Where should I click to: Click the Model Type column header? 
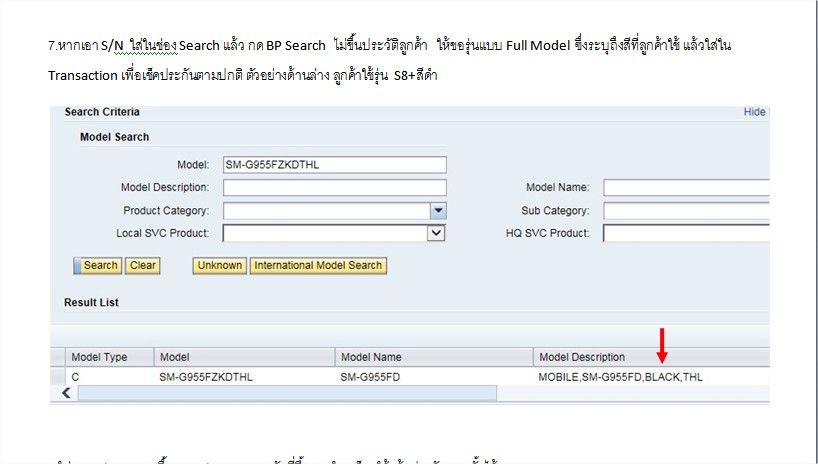[110, 357]
